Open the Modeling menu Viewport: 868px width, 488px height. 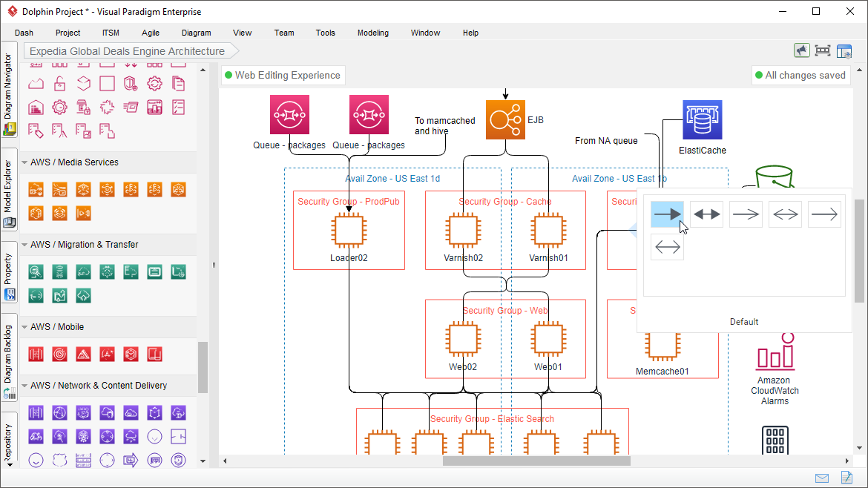(x=373, y=33)
